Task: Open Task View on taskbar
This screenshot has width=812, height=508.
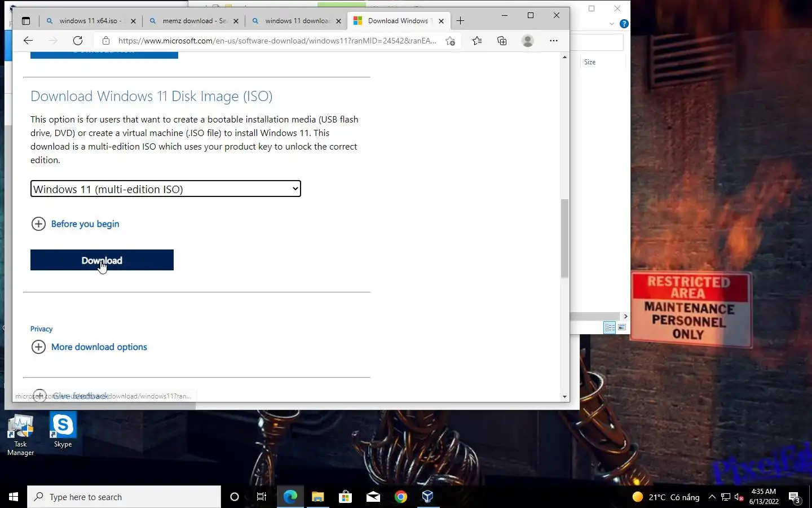Action: [262, 497]
